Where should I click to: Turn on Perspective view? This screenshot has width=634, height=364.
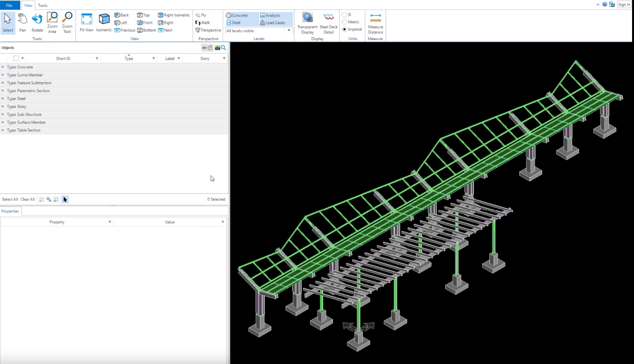(x=208, y=30)
